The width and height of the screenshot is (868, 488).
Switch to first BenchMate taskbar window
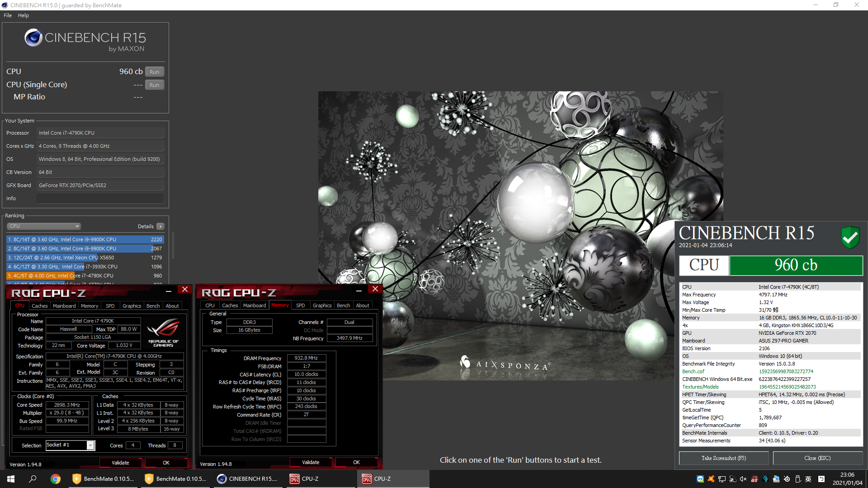104,479
